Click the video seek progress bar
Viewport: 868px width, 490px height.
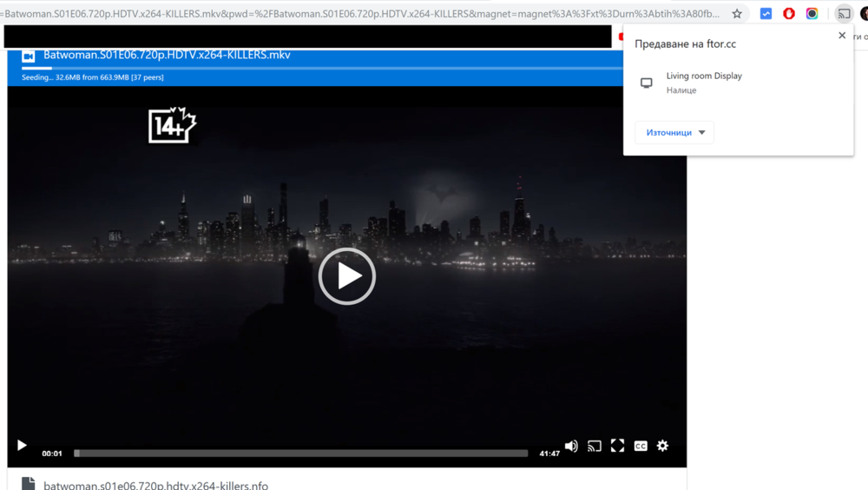click(x=300, y=453)
